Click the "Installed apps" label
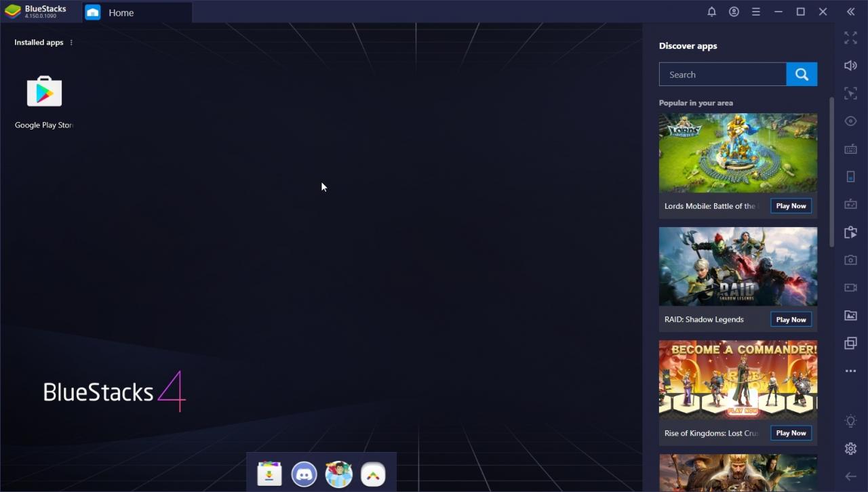Viewport: 868px width, 492px height. point(39,43)
